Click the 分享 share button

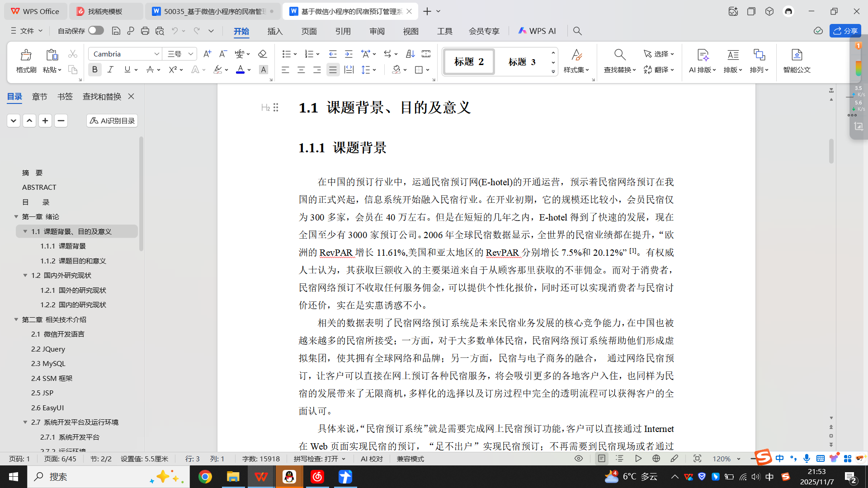845,31
